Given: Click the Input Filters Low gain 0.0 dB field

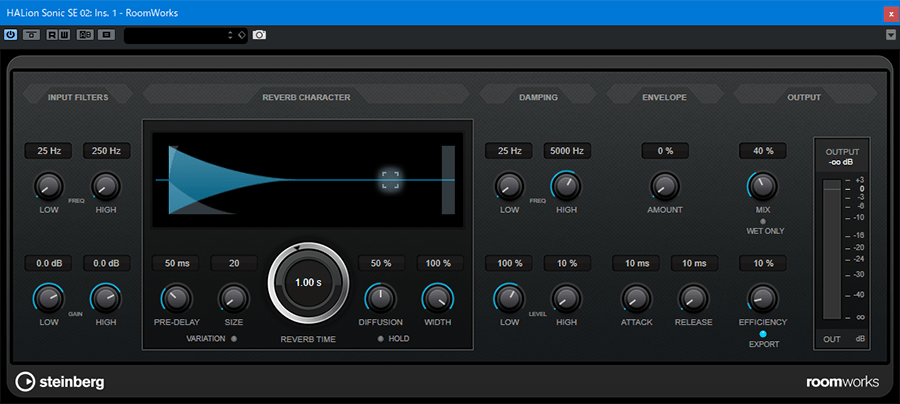Looking at the screenshot, I should [x=48, y=263].
